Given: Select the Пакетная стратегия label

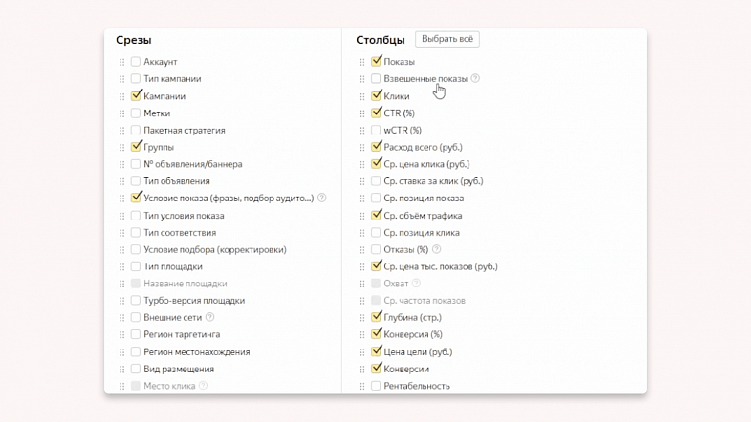Looking at the screenshot, I should [184, 130].
